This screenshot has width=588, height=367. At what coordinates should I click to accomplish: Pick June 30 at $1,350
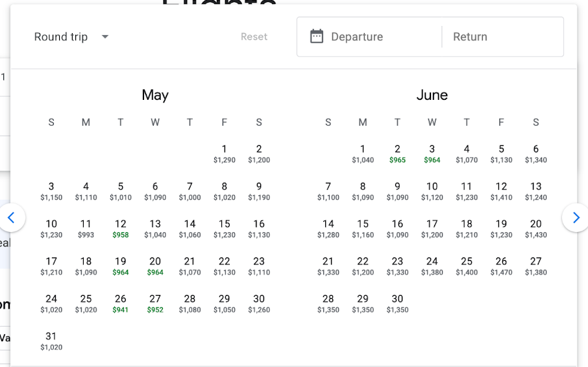(397, 303)
